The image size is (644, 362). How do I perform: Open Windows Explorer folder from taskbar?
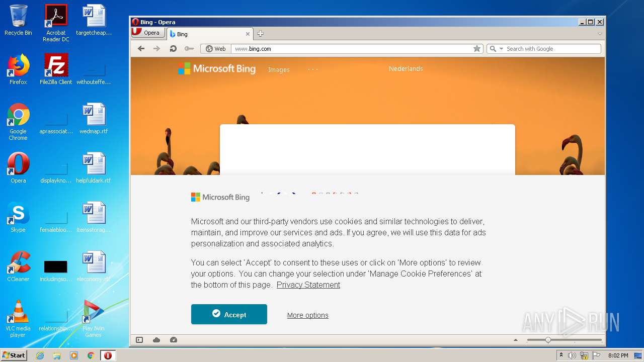pos(57,355)
